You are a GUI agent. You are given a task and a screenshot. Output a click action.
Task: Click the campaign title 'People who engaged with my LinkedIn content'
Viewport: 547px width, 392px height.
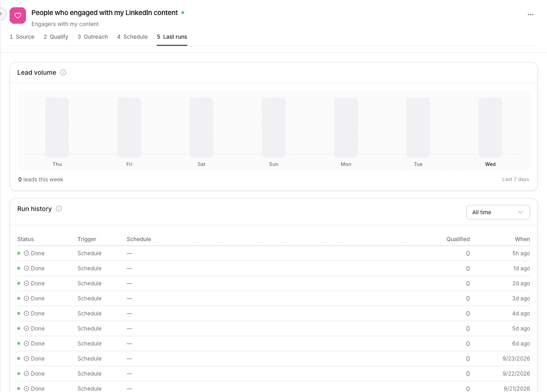point(104,13)
